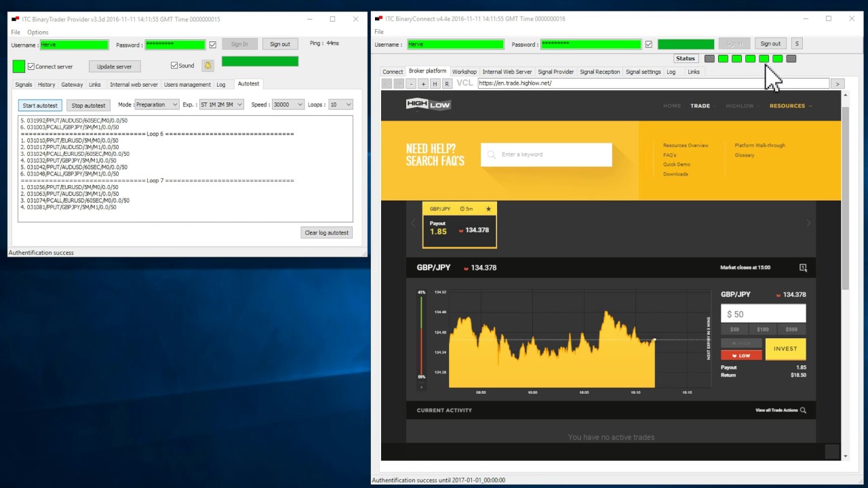Image resolution: width=868 pixels, height=488 pixels.
Task: Click the sound bell icon in BinaryTrader Provider
Action: [x=208, y=66]
